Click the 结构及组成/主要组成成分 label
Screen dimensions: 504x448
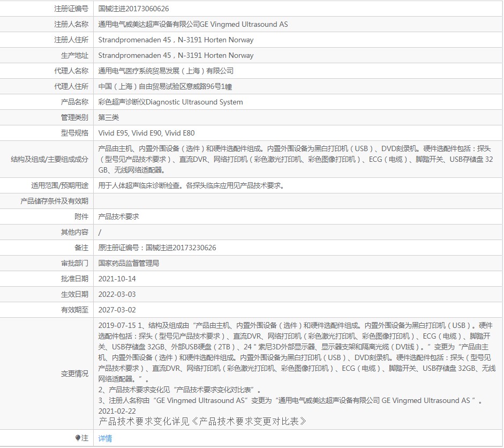[49, 159]
